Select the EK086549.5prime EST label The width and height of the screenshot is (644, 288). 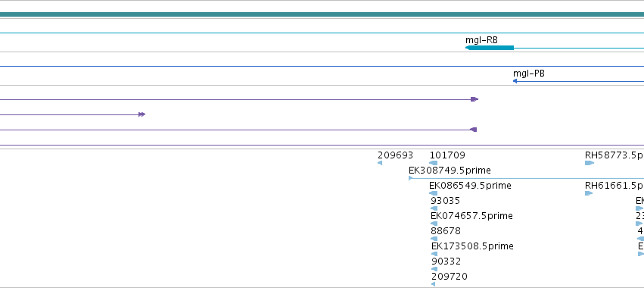470,186
